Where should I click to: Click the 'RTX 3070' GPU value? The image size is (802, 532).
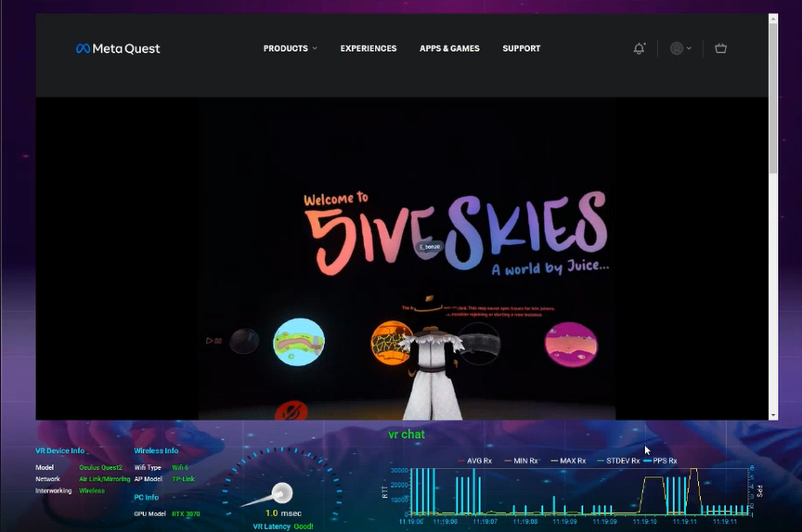pyautogui.click(x=186, y=513)
